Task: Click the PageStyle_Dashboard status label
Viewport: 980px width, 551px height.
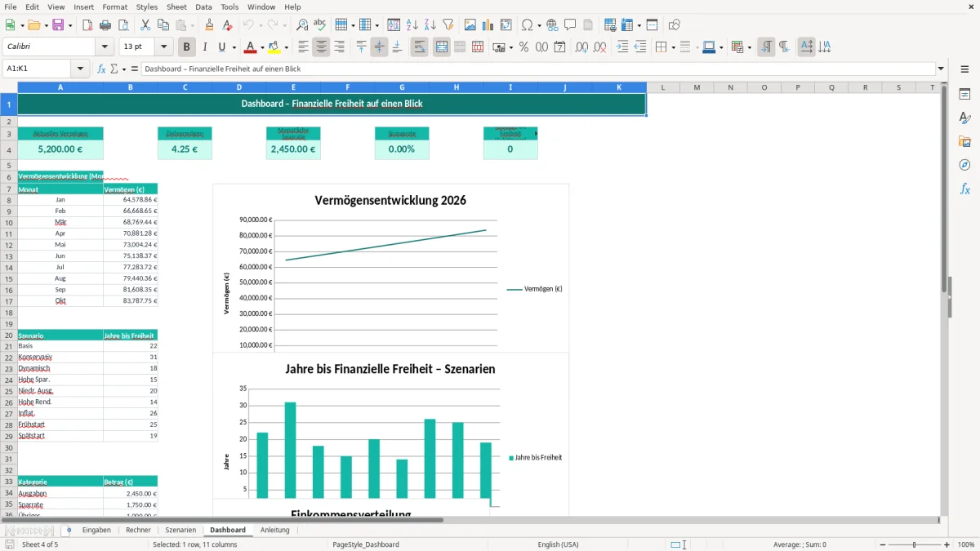Action: pos(365,544)
